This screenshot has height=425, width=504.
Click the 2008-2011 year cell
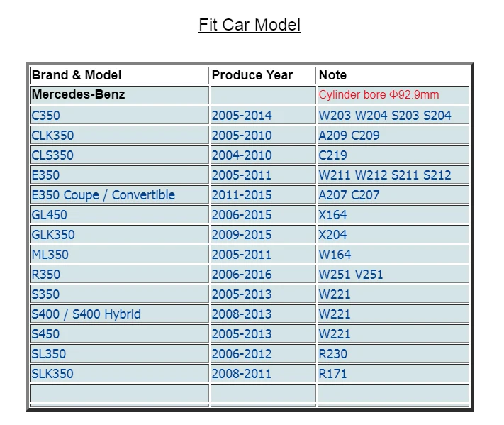263,373
